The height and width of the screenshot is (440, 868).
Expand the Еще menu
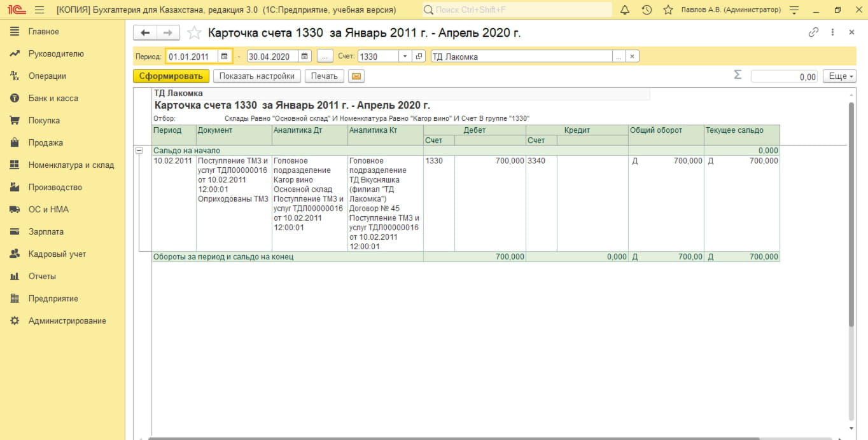click(839, 76)
